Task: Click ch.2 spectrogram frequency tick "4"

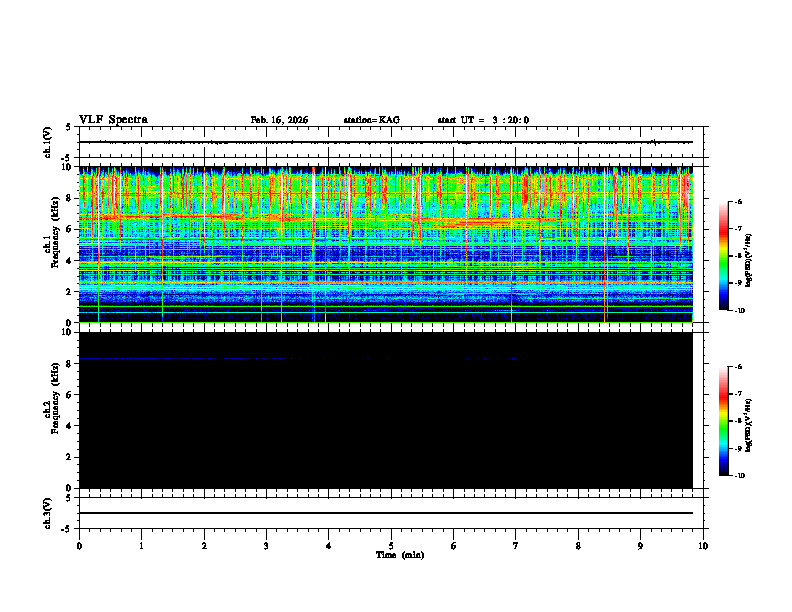Action: [x=70, y=426]
